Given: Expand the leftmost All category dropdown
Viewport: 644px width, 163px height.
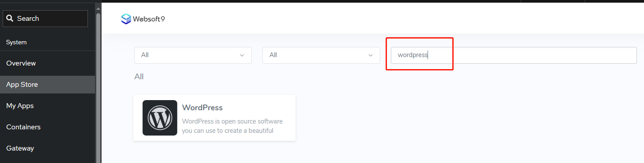Looking at the screenshot, I should [193, 55].
